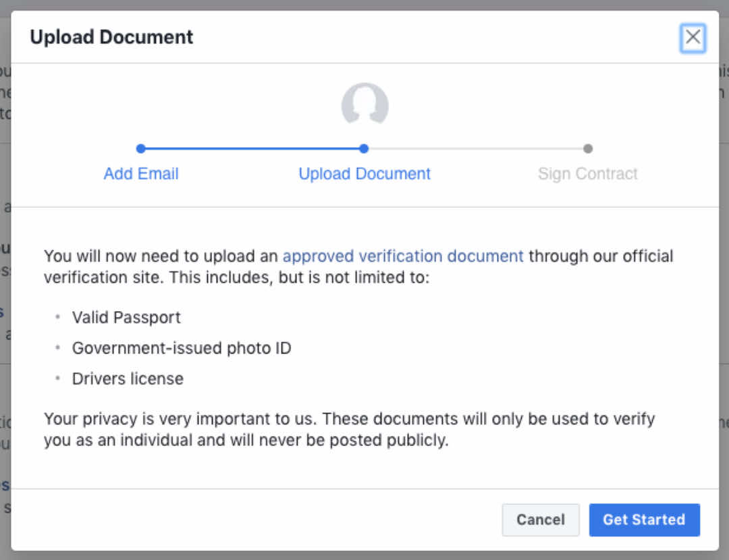Click the Upload Document dialog title
Viewport: 729px width, 560px height.
click(111, 37)
